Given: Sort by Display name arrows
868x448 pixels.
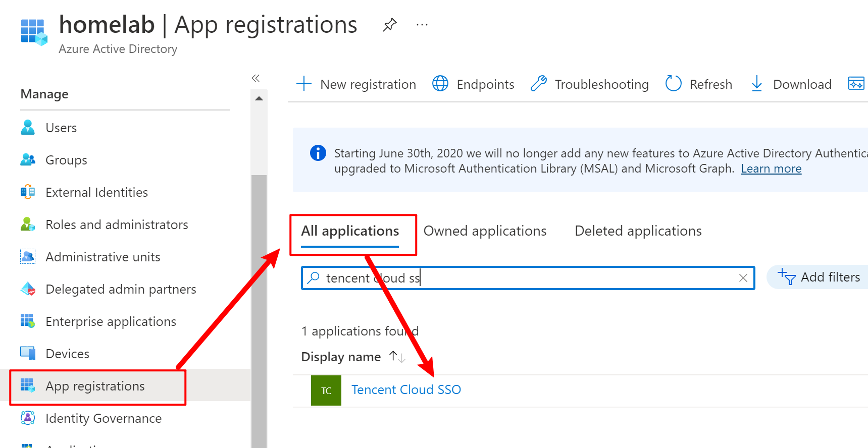Looking at the screenshot, I should pyautogui.click(x=397, y=357).
